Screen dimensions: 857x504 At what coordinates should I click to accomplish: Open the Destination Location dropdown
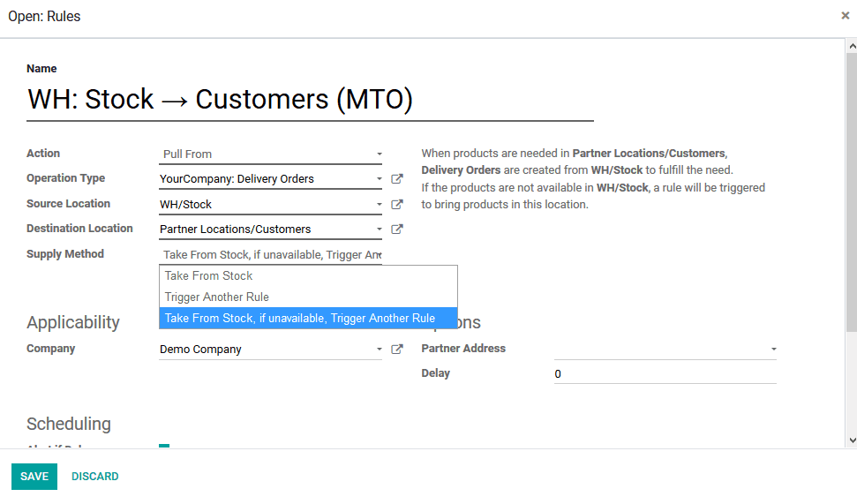click(270, 229)
